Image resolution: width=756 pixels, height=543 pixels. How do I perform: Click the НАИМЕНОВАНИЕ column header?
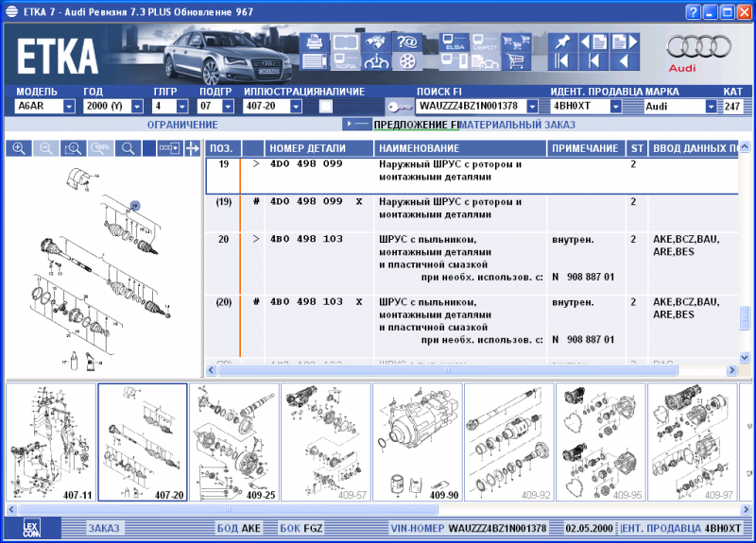[x=460, y=148]
